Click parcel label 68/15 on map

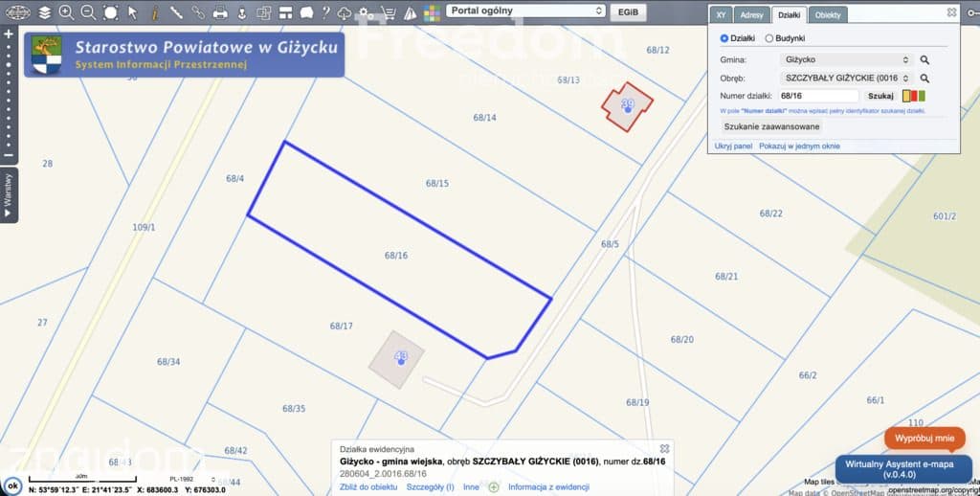coord(436,183)
